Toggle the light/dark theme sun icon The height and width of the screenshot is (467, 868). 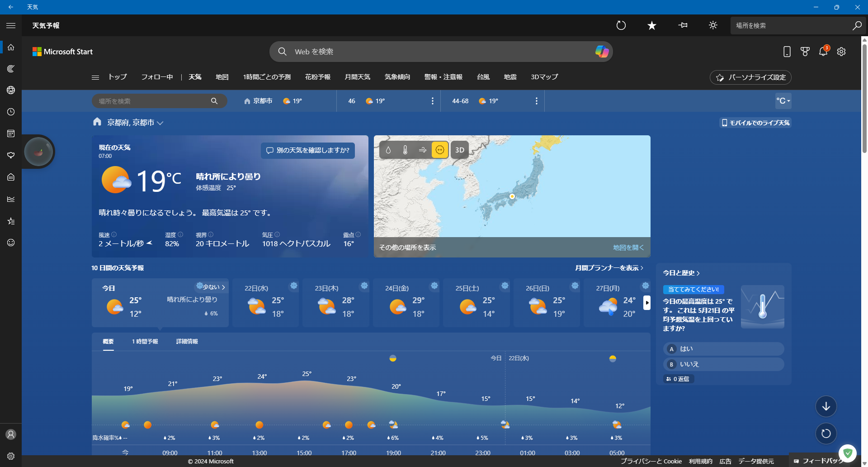click(x=713, y=26)
